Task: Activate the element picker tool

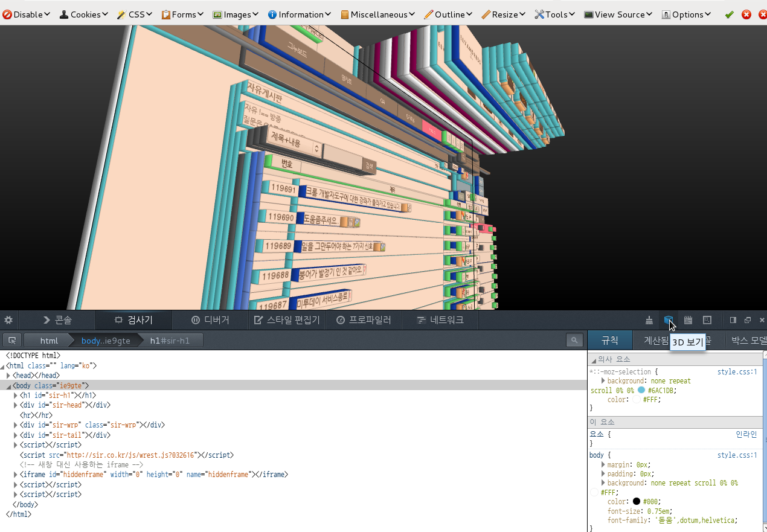Action: click(x=11, y=341)
